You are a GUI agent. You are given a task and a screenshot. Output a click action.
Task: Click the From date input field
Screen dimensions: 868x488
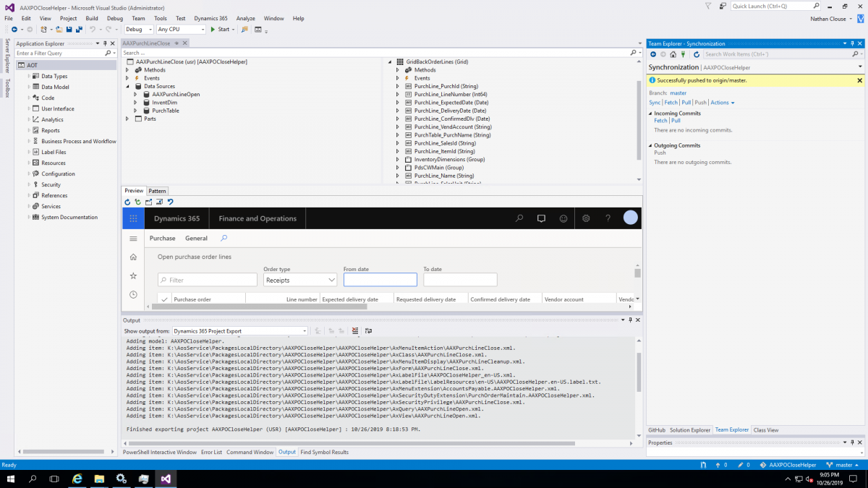(x=380, y=280)
